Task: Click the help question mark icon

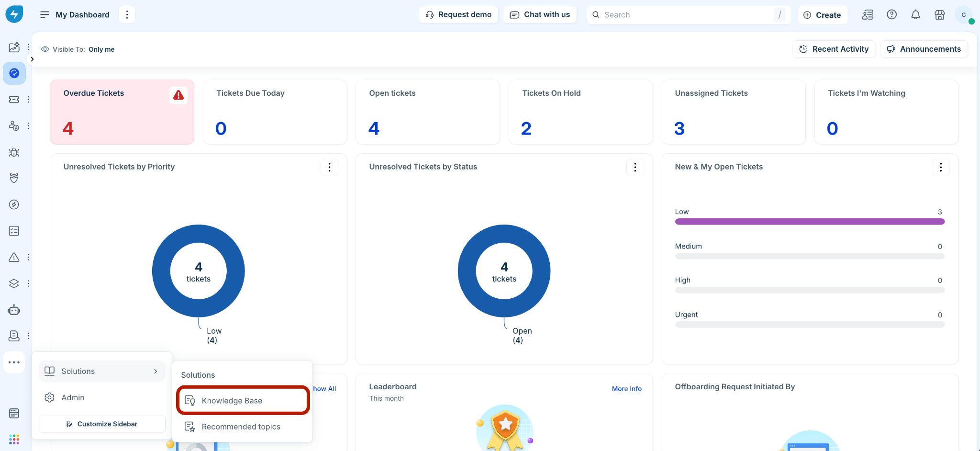Action: (891, 15)
